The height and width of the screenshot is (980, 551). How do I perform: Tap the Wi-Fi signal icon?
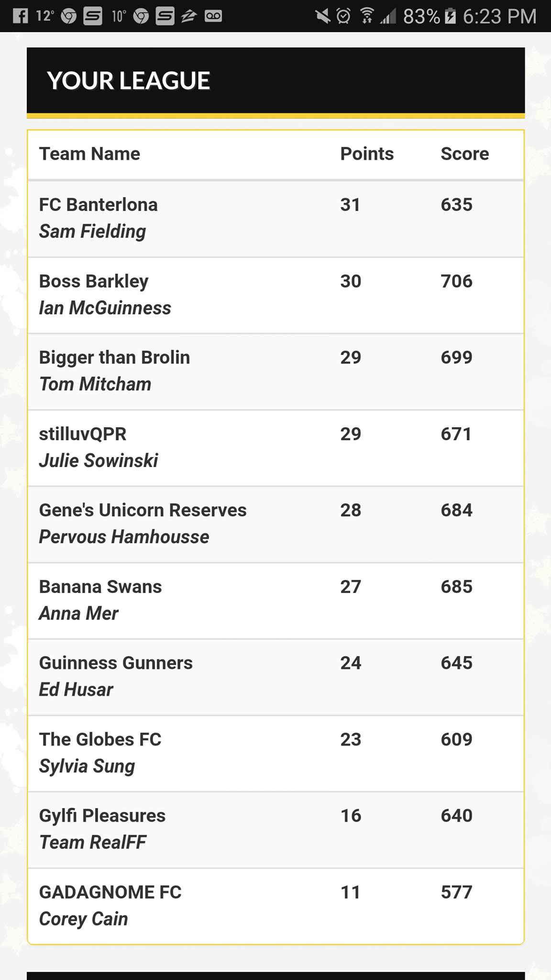tap(367, 16)
